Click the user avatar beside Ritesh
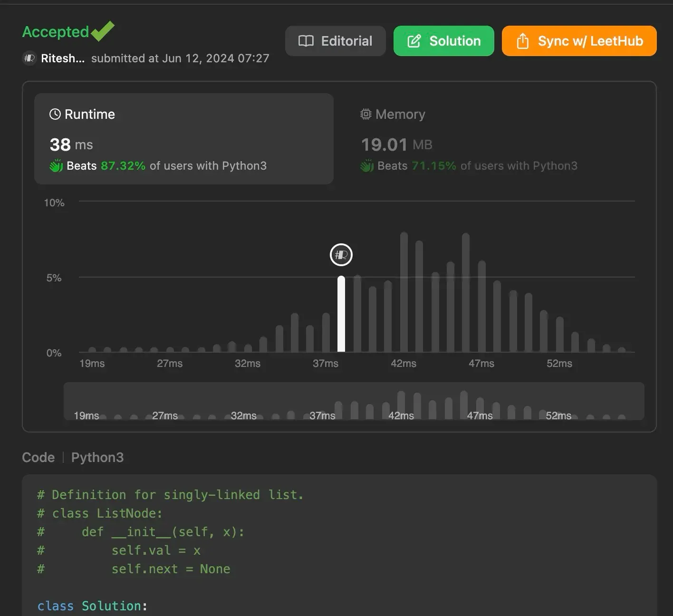Viewport: 673px width, 616px height. click(x=29, y=58)
